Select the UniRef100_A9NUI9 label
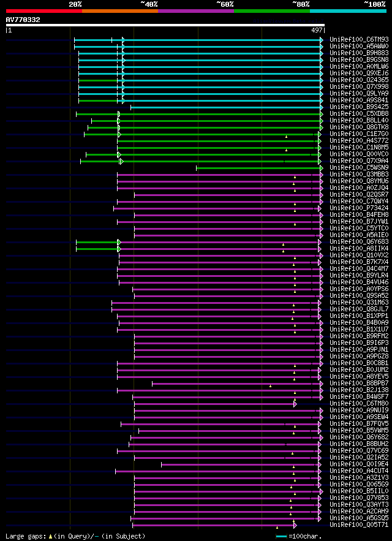The height and width of the screenshot is (541, 392). point(359,410)
